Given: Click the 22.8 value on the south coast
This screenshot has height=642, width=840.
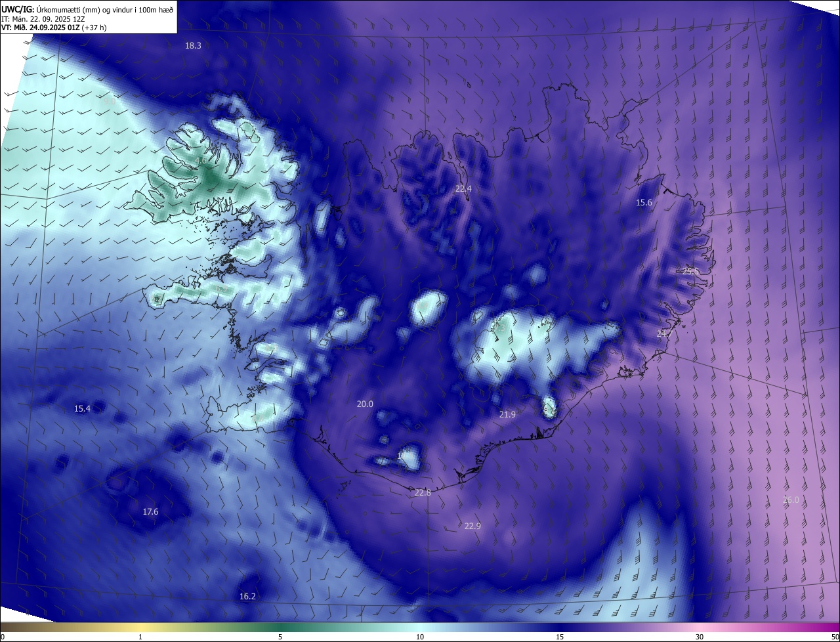Looking at the screenshot, I should tap(423, 492).
